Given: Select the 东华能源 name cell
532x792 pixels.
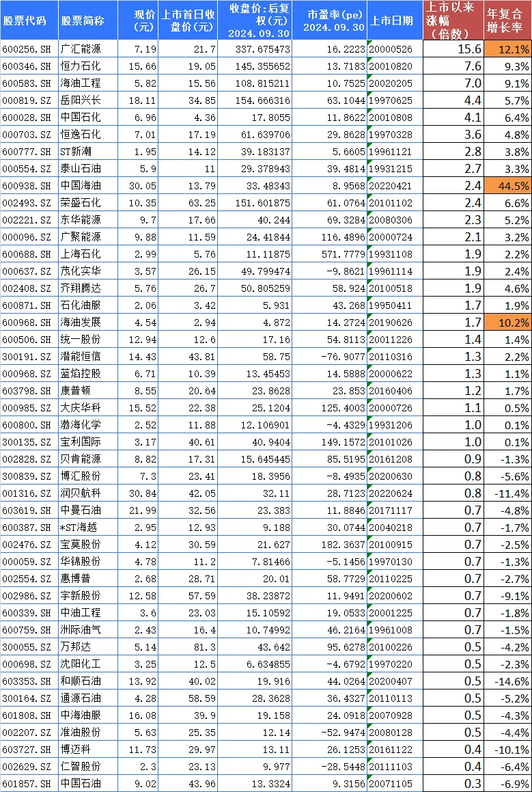Looking at the screenshot, I should pos(88,220).
